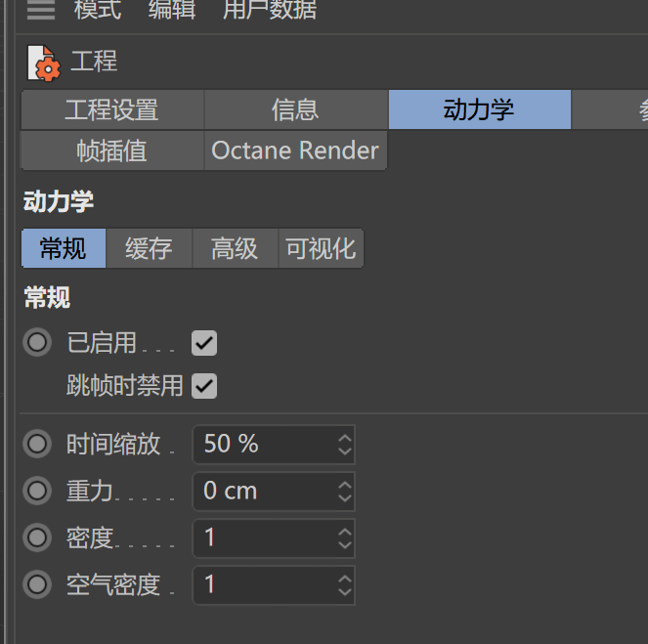Uncheck the 跳帧时禁用 checkbox
648x644 pixels.
(204, 386)
